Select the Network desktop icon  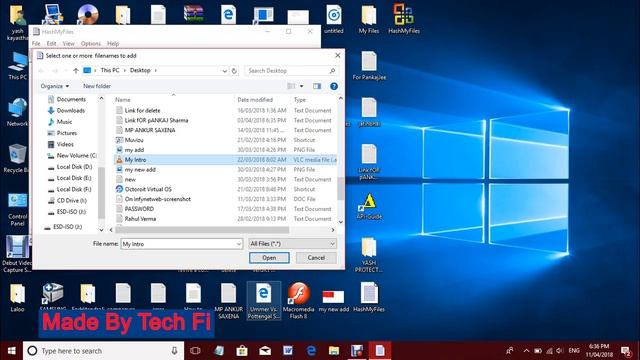[17, 112]
